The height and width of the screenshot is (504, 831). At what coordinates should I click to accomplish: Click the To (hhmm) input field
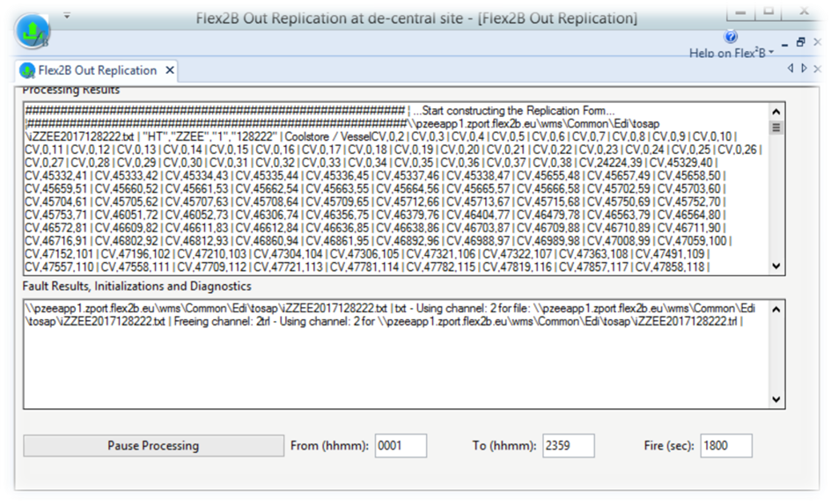569,446
